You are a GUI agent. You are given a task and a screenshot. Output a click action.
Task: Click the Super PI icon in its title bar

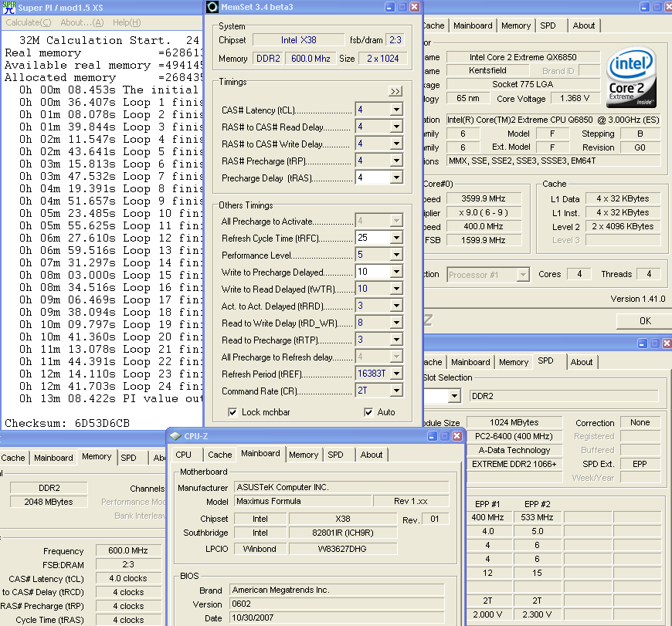(8, 7)
